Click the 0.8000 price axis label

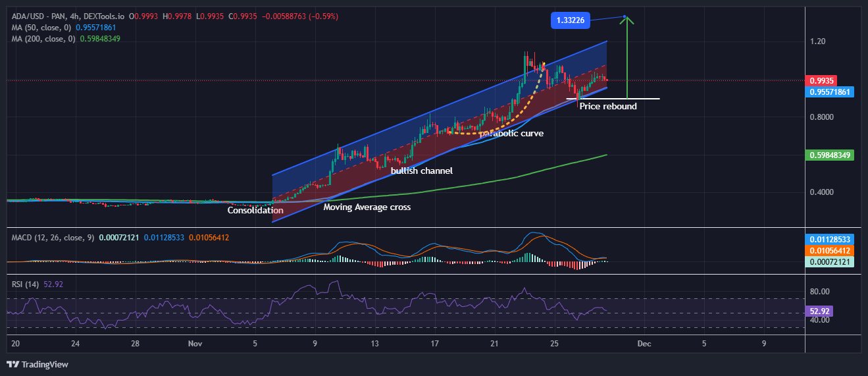822,117
